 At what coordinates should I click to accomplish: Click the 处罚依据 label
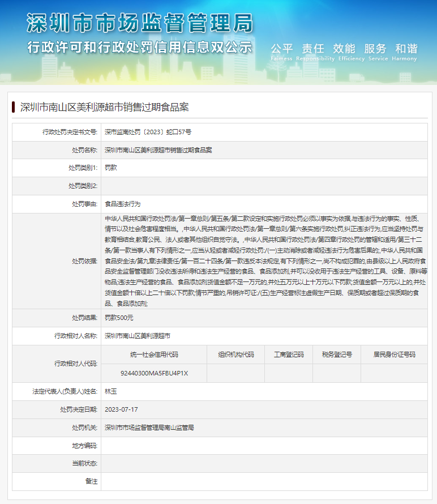84,261
